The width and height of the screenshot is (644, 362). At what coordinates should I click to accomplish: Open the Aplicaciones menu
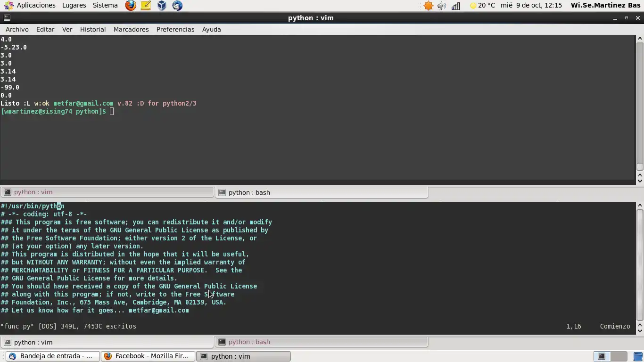point(36,5)
